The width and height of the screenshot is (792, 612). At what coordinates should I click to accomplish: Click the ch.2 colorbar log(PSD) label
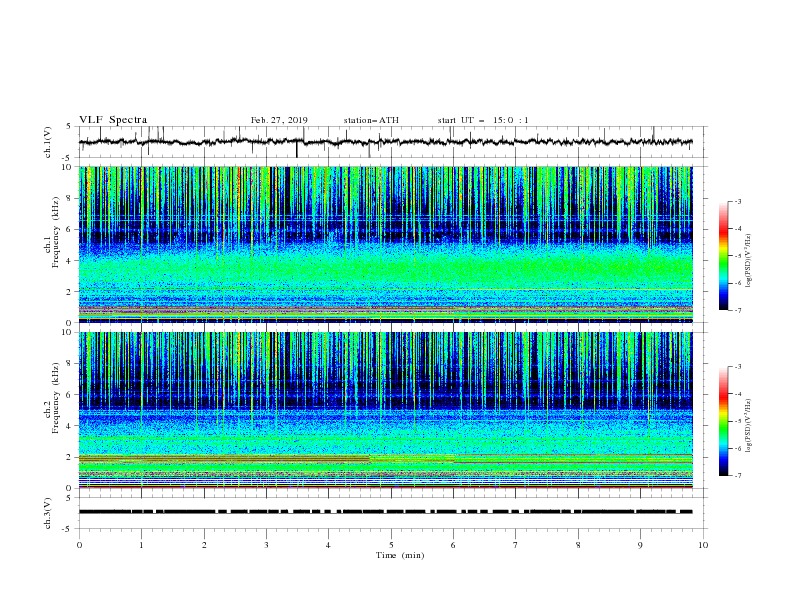tap(749, 426)
